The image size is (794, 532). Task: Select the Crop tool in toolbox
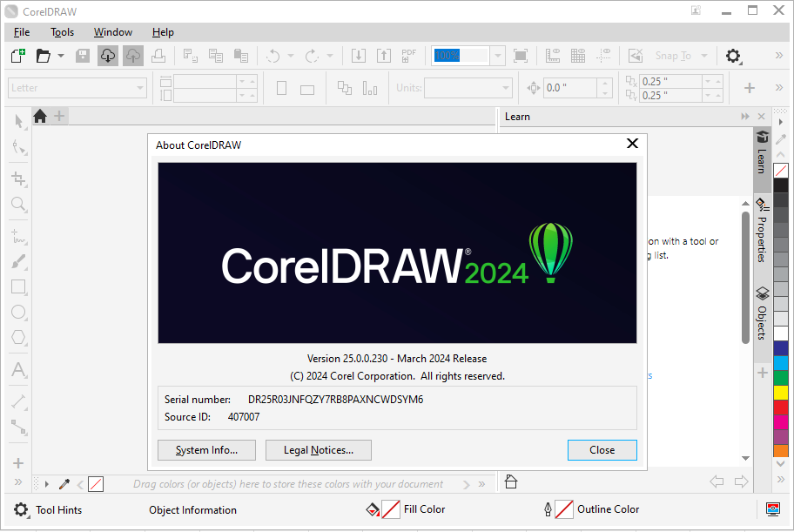coord(18,178)
